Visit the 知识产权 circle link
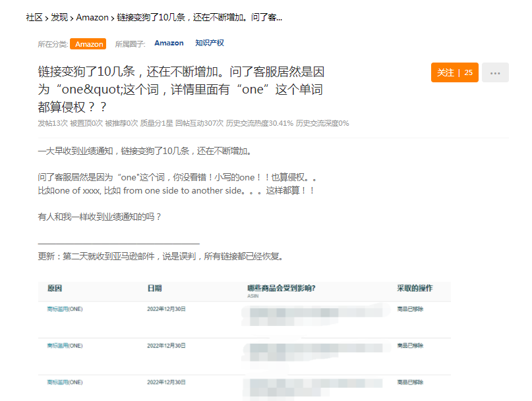 tap(209, 43)
